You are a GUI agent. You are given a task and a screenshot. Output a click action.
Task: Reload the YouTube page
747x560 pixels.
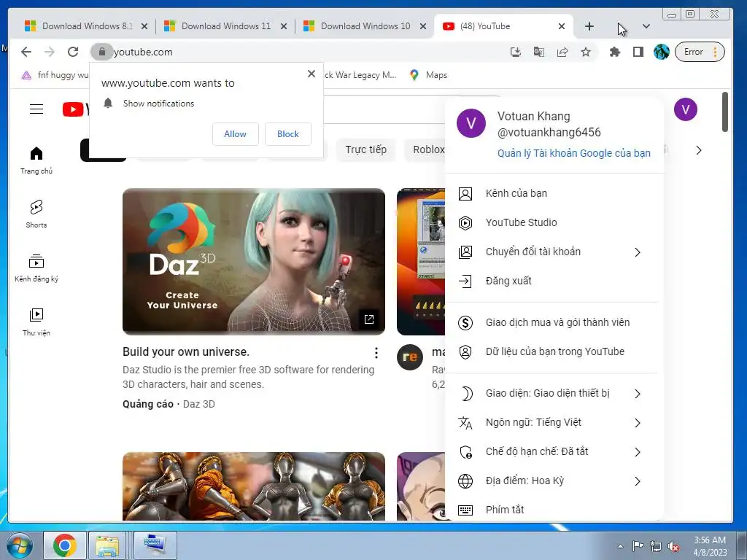click(73, 52)
